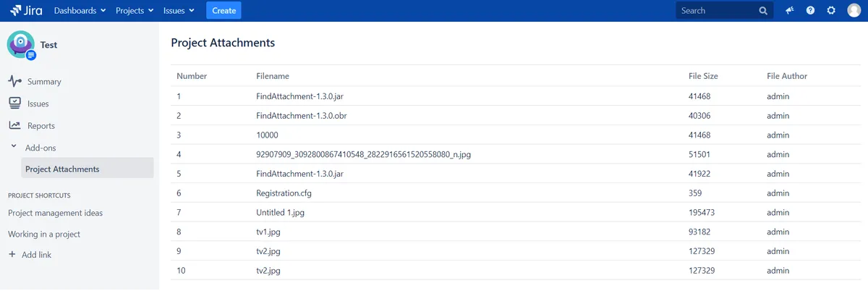The image size is (868, 291).
Task: Click admin author in tv1.jpg row
Action: [x=778, y=232]
